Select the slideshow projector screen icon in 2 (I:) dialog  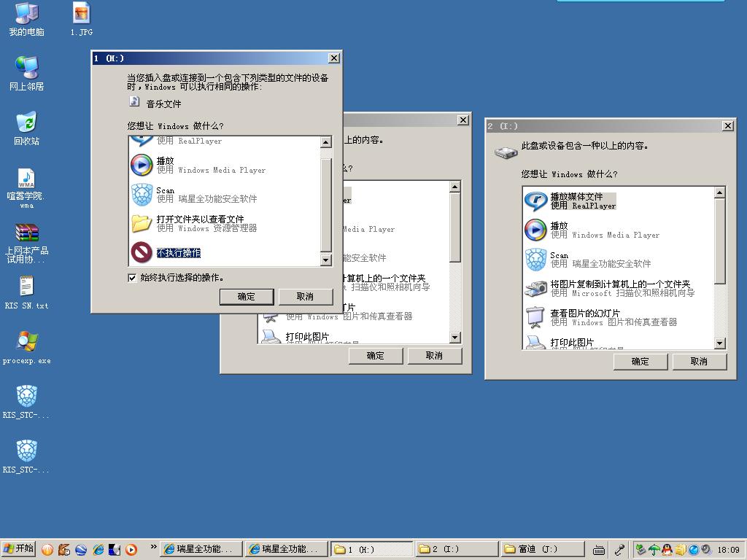click(x=535, y=318)
